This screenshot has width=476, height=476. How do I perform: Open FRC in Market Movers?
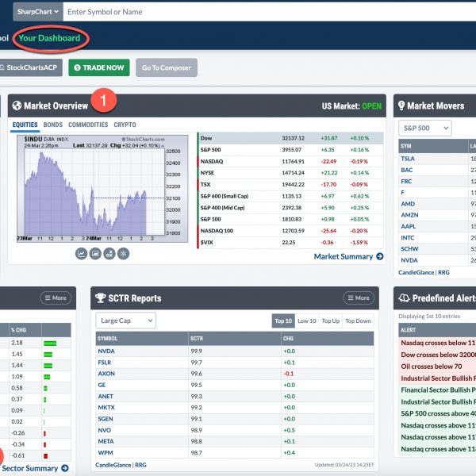click(x=406, y=181)
